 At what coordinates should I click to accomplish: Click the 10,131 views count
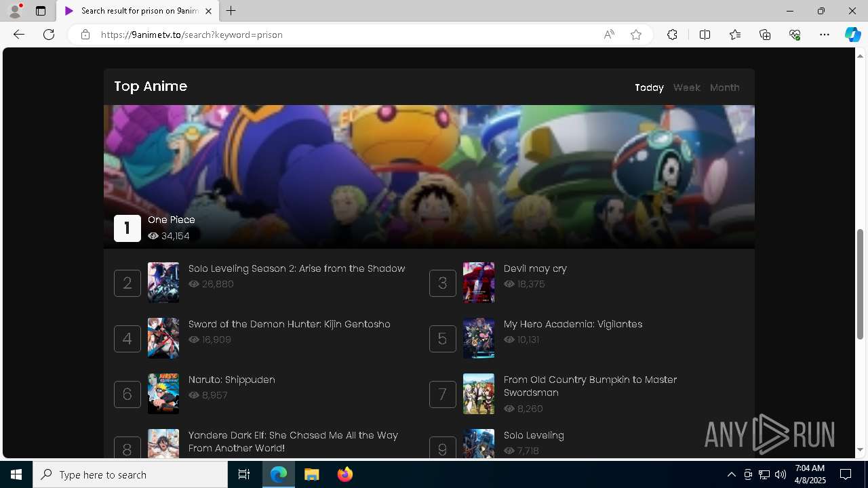pyautogui.click(x=521, y=340)
